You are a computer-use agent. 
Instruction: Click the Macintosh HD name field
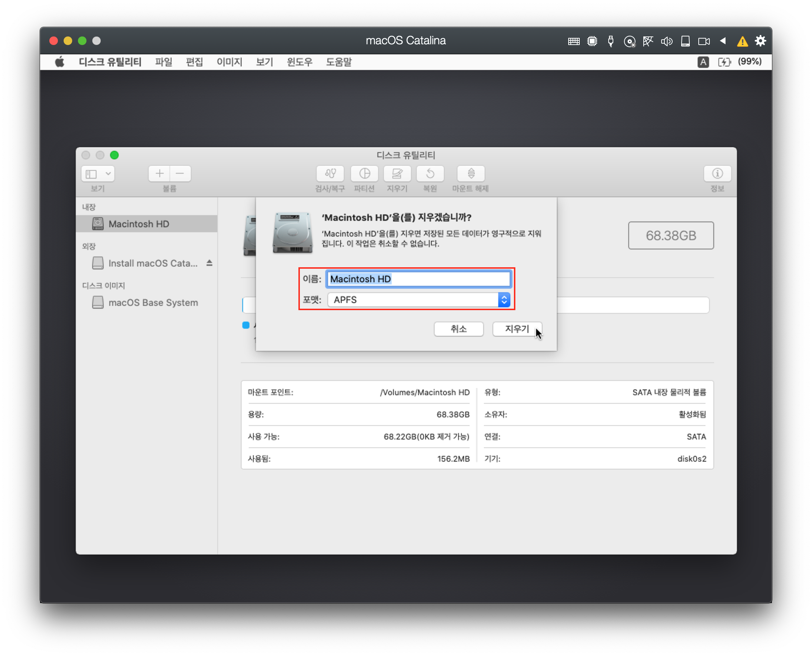(419, 279)
